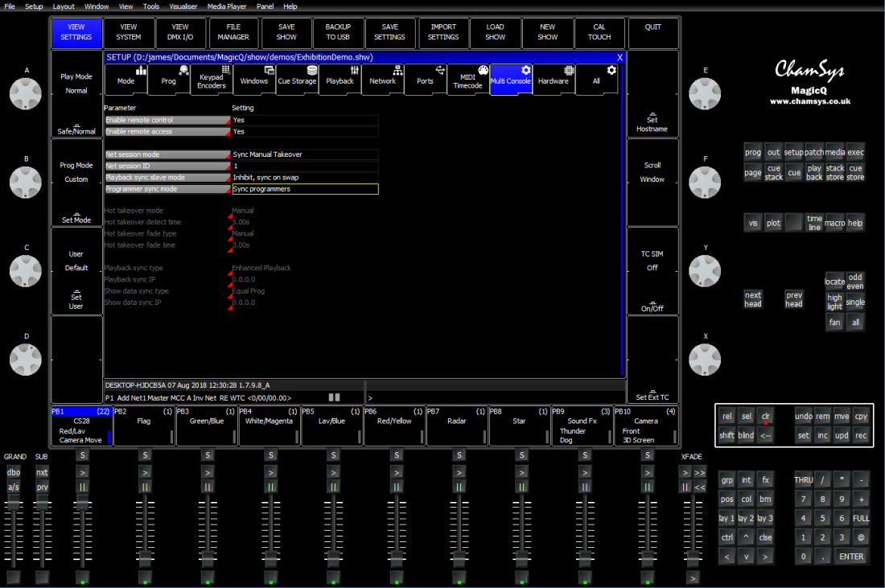This screenshot has height=588, width=885.
Task: Click the FILE MANAGER button
Action: (233, 32)
